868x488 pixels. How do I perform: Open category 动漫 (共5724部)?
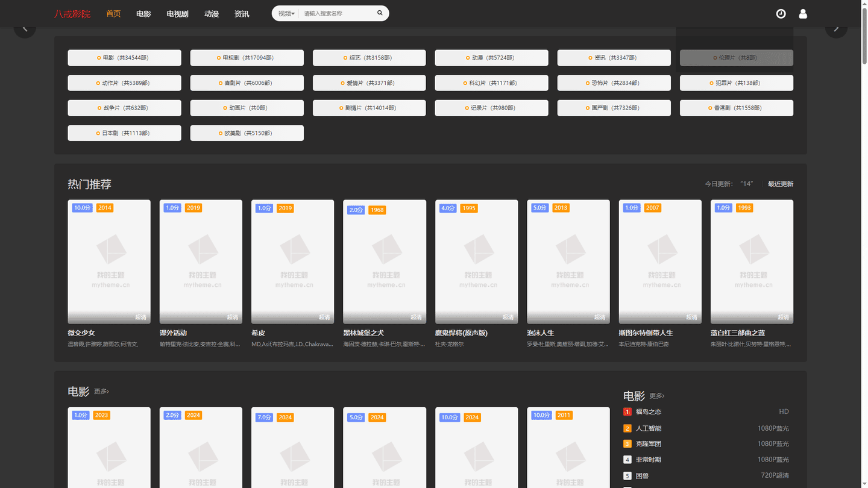492,58
